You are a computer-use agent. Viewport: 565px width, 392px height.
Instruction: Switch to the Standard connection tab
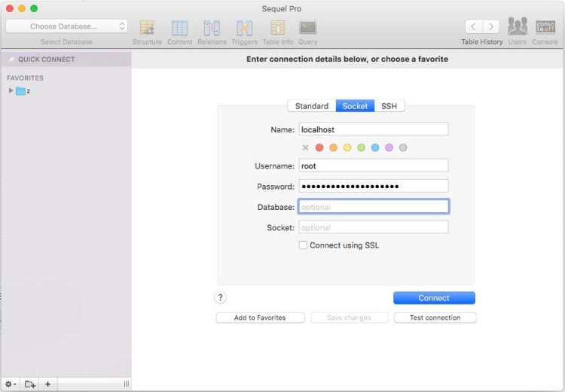point(312,106)
